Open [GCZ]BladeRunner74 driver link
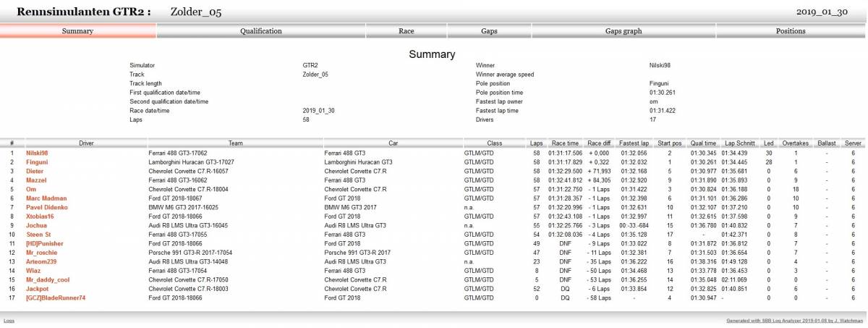This screenshot has width=868, height=328. click(56, 298)
